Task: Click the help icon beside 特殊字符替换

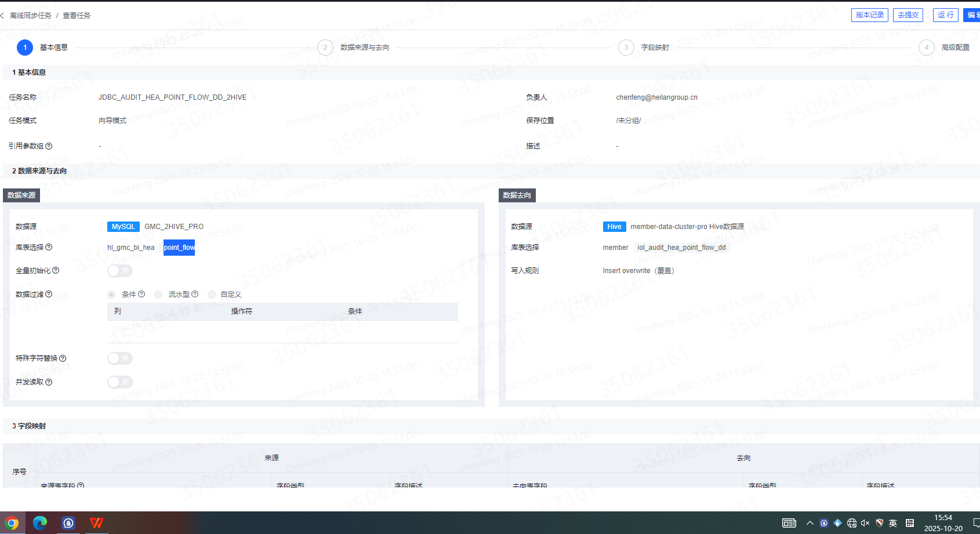Action: click(x=63, y=358)
